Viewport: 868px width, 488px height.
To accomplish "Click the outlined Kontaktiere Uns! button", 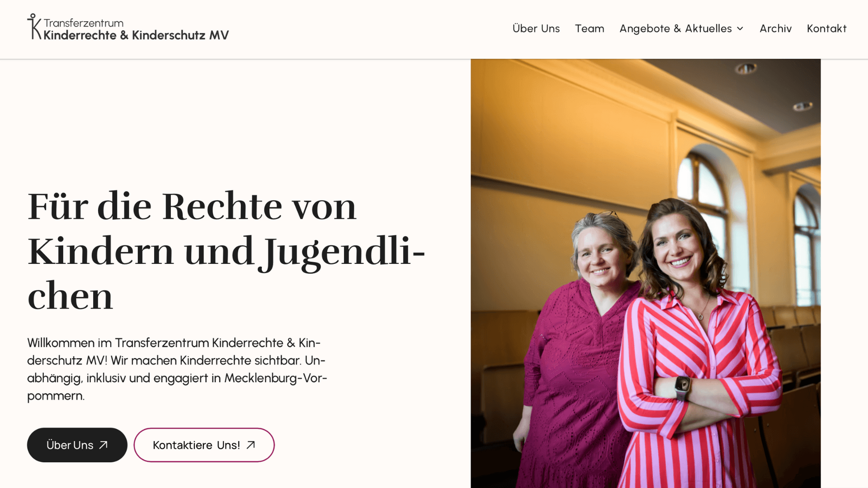I will [x=204, y=445].
